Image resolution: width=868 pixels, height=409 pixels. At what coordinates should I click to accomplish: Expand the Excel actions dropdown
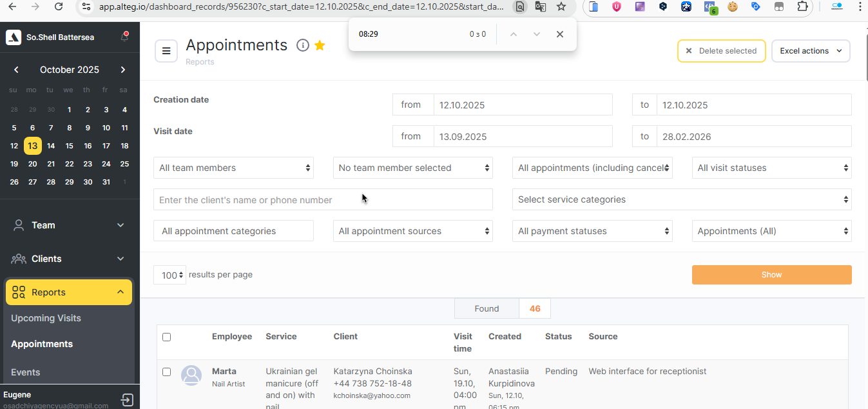point(810,51)
